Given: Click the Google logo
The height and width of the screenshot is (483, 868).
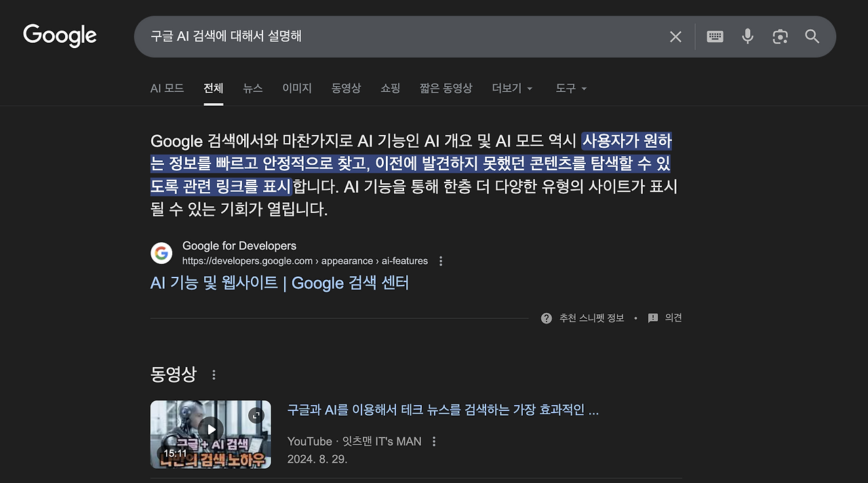Looking at the screenshot, I should click(x=59, y=35).
